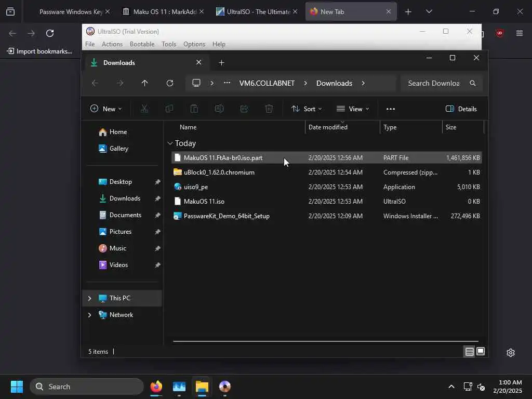Viewport: 532px width, 399px height.
Task: Select the MakuOS 11.FtAa-br0.iso.part file
Action: pyautogui.click(x=326, y=158)
